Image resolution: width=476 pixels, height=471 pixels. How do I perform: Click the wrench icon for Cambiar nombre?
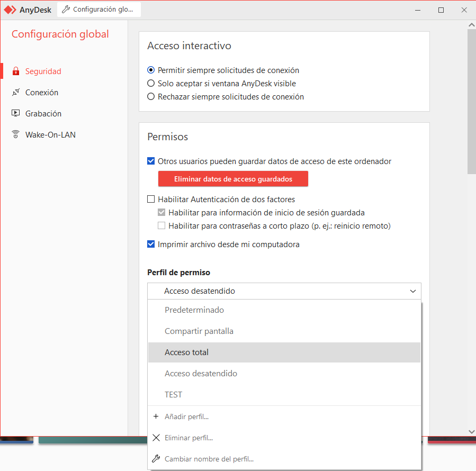coord(156,458)
